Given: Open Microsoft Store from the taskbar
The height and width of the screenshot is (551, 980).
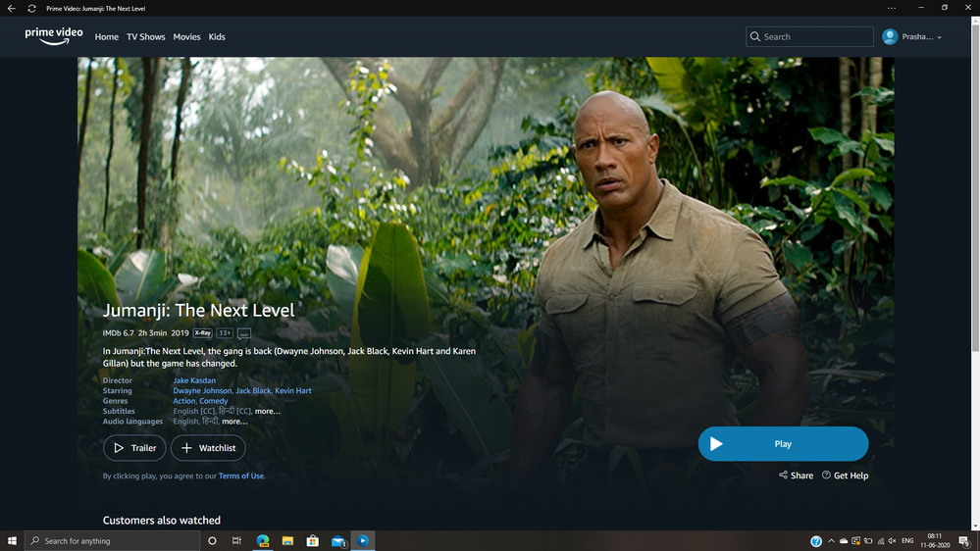Looking at the screenshot, I should pos(313,541).
